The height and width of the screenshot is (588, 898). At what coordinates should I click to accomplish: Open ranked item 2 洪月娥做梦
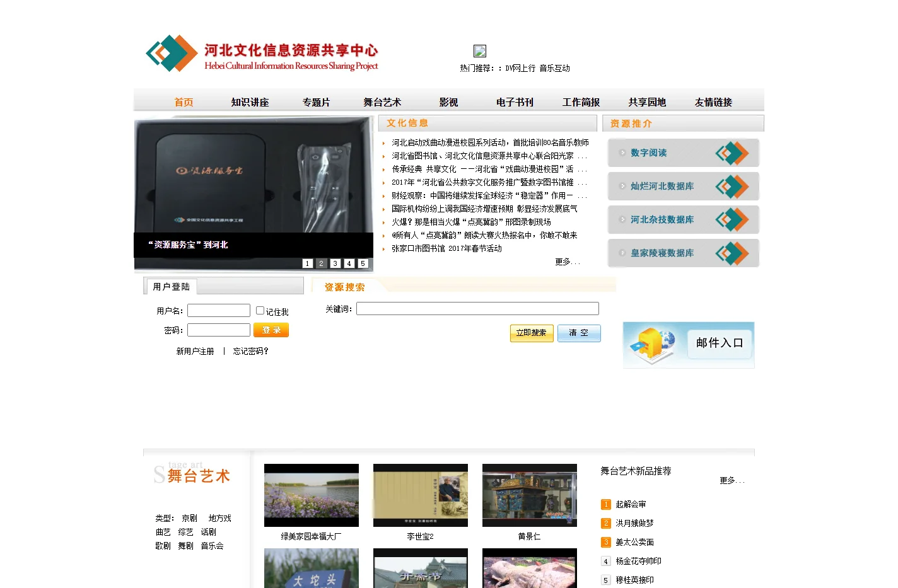point(634,523)
